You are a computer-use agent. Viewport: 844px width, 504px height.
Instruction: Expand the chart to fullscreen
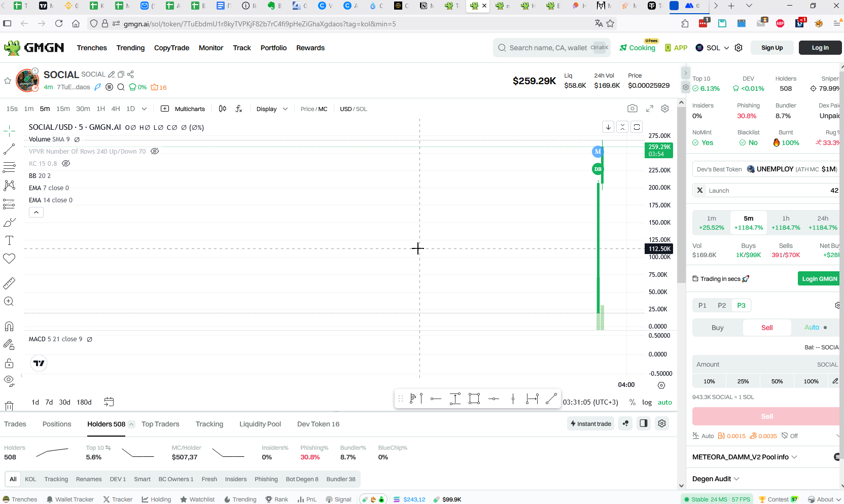point(650,109)
